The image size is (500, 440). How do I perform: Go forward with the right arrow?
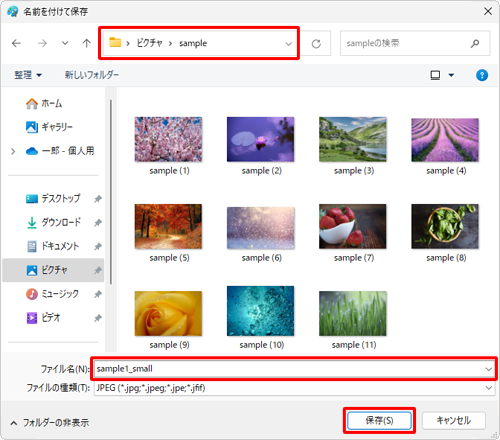tap(42, 43)
